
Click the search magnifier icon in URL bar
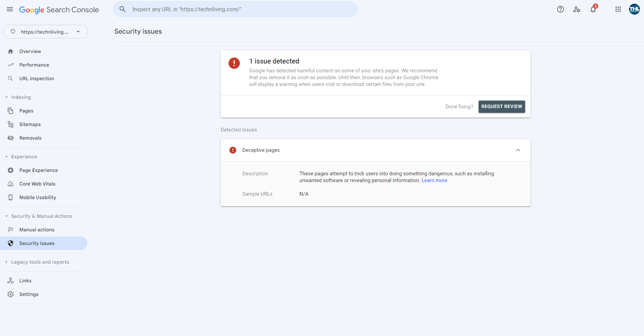(x=123, y=9)
